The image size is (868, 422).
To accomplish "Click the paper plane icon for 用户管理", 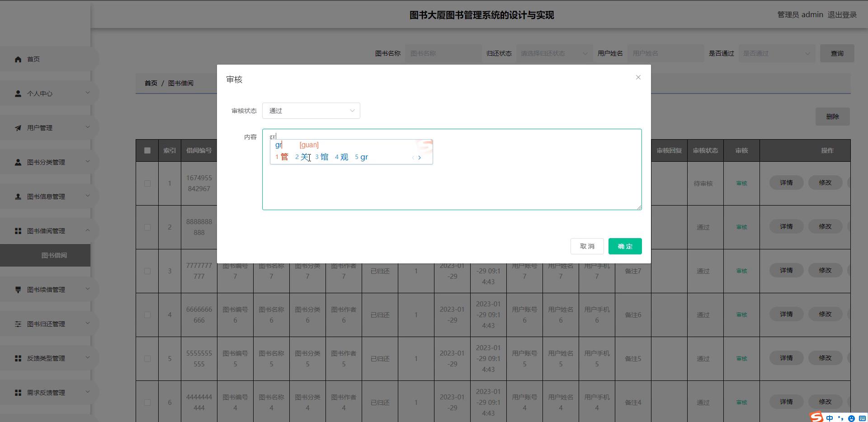I will (x=18, y=127).
